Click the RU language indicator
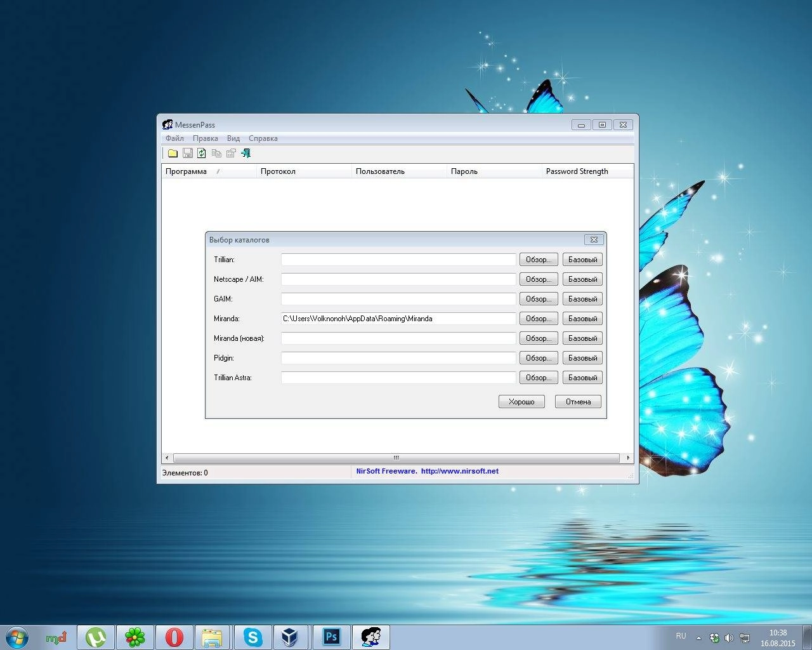The height and width of the screenshot is (650, 812). point(681,635)
